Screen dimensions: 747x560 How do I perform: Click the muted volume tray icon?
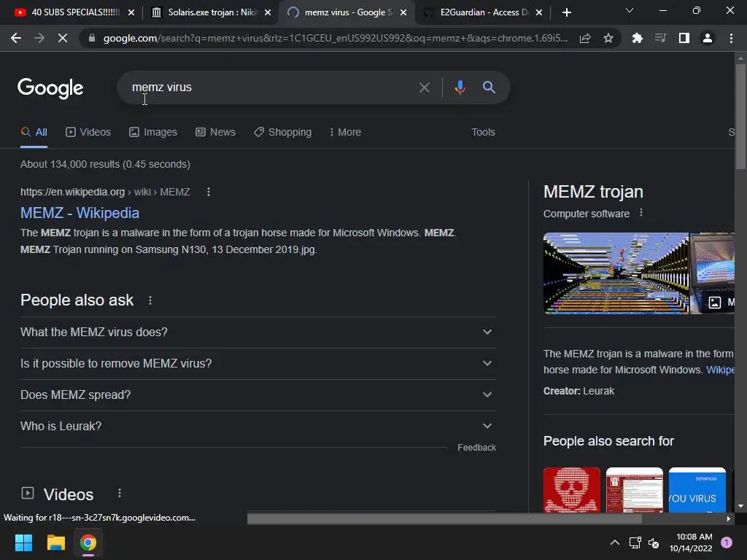pyautogui.click(x=654, y=542)
